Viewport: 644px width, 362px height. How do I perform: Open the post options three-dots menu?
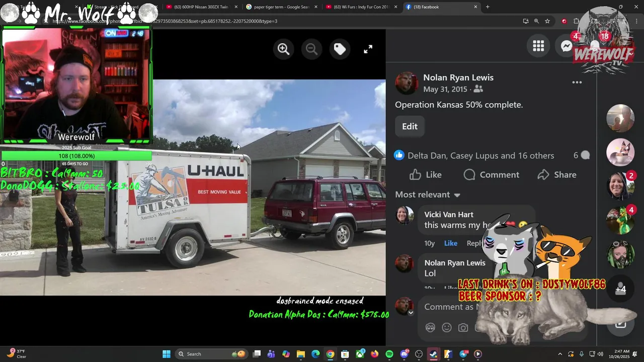(577, 82)
